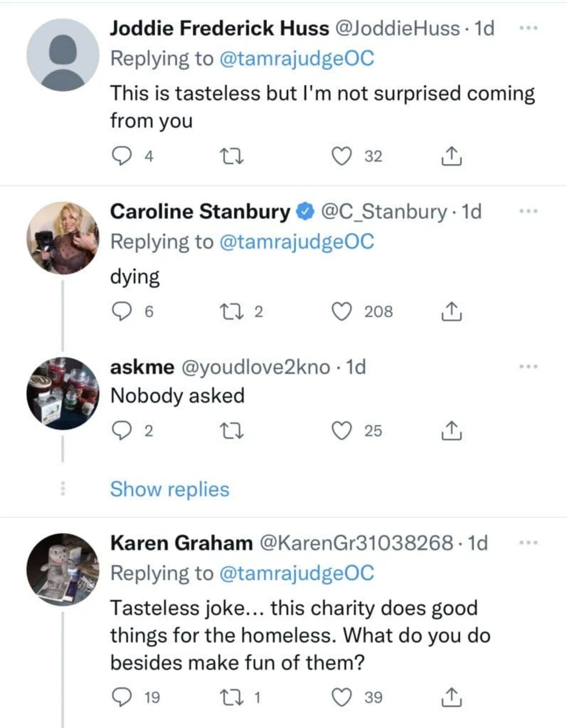Share Karen Graham's tweet
The width and height of the screenshot is (567, 728).
pos(451,697)
